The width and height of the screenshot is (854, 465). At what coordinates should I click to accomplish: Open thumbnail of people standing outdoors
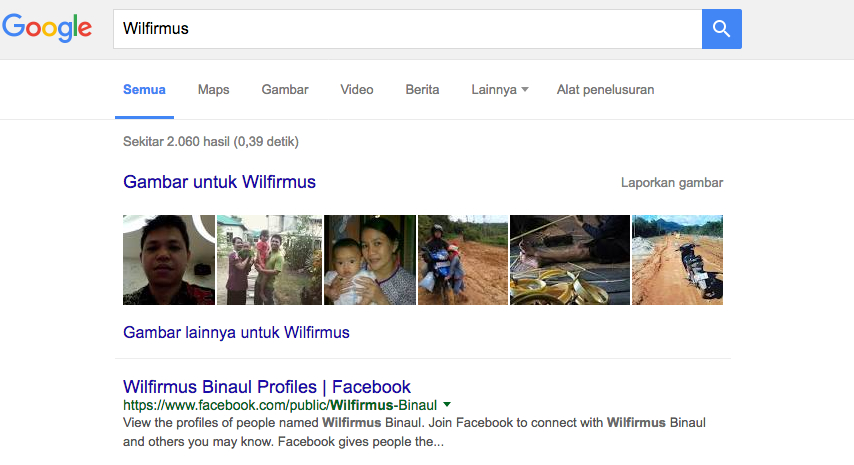[x=269, y=260]
